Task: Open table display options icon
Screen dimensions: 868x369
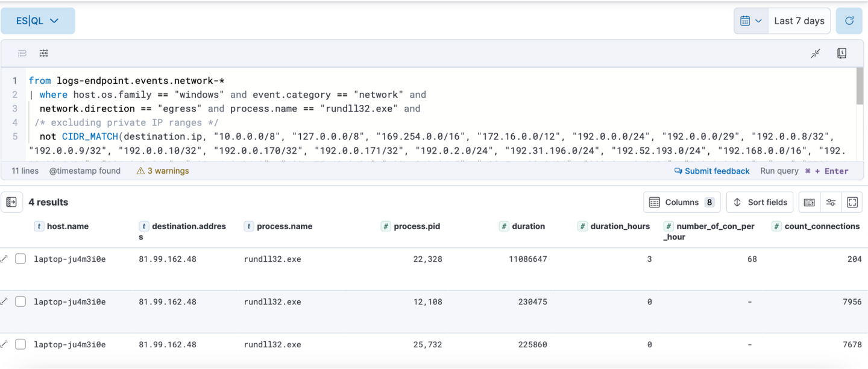Action: (831, 203)
